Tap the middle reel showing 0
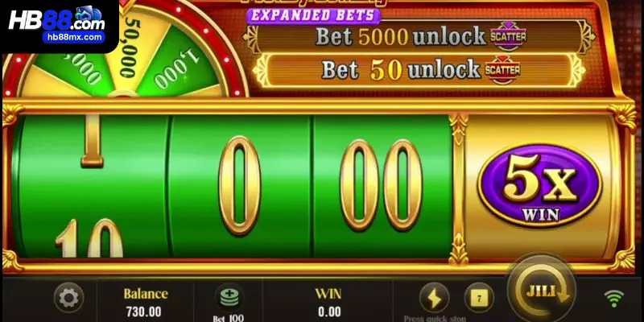 [x=240, y=186]
